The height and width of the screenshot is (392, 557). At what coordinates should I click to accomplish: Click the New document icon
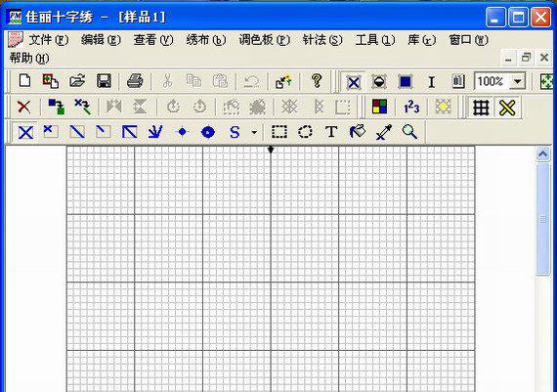24,81
